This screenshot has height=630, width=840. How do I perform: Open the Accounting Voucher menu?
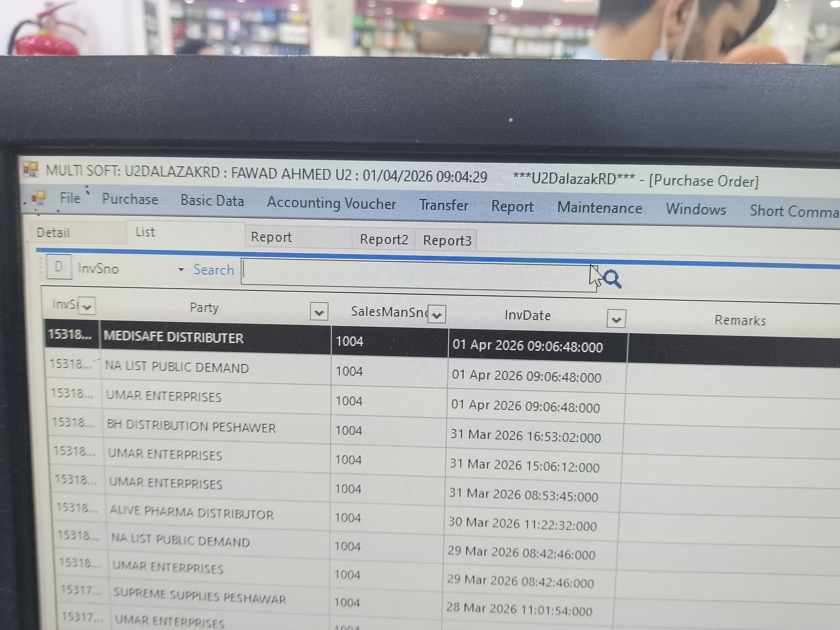tap(332, 203)
